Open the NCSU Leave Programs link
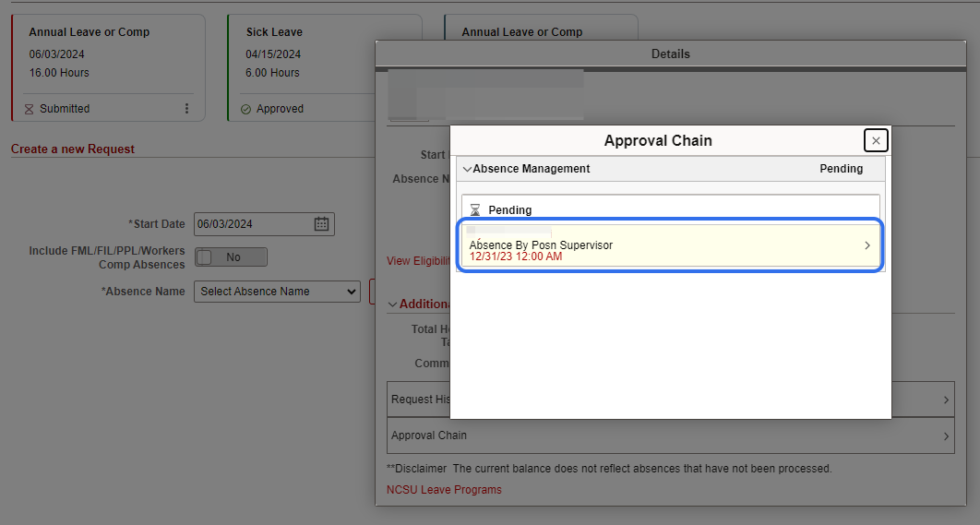980x525 pixels. [x=444, y=489]
